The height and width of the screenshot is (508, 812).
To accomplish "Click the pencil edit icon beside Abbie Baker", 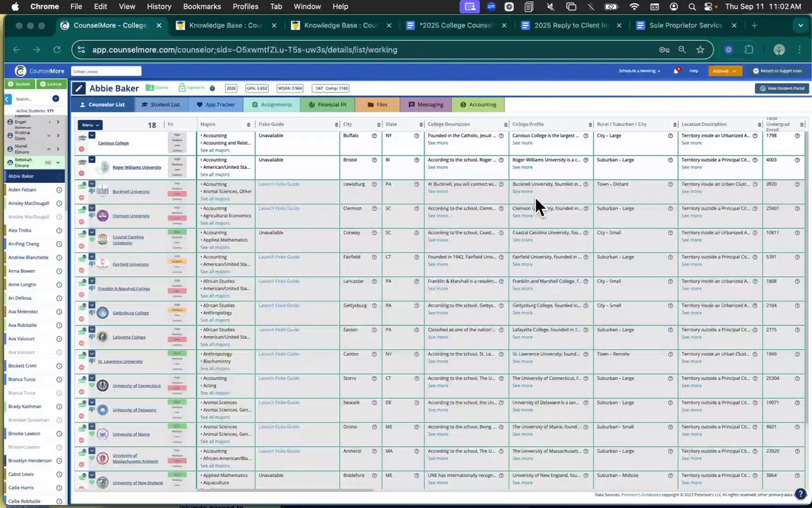I will coord(79,89).
